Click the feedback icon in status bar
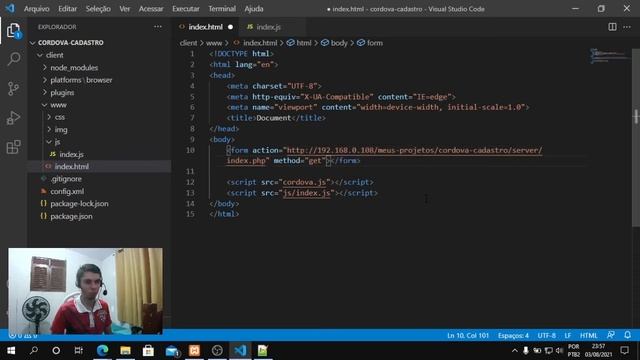 611,335
